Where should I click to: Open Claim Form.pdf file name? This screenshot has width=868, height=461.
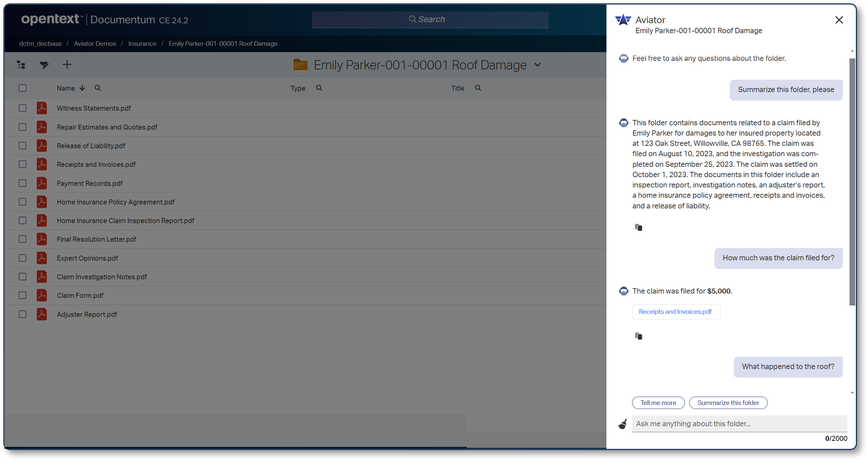pos(80,296)
